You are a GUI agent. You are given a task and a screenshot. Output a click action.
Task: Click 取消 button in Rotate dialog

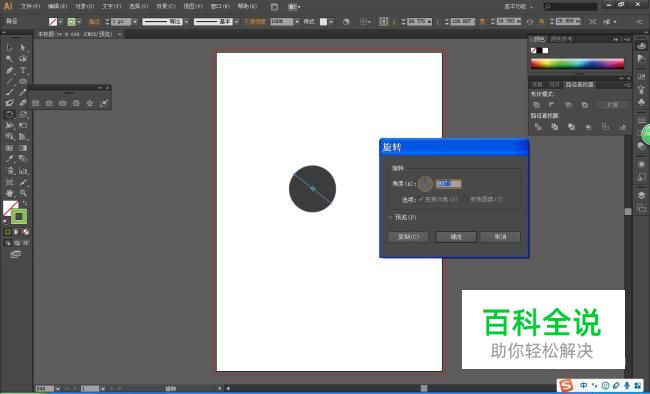click(x=500, y=237)
